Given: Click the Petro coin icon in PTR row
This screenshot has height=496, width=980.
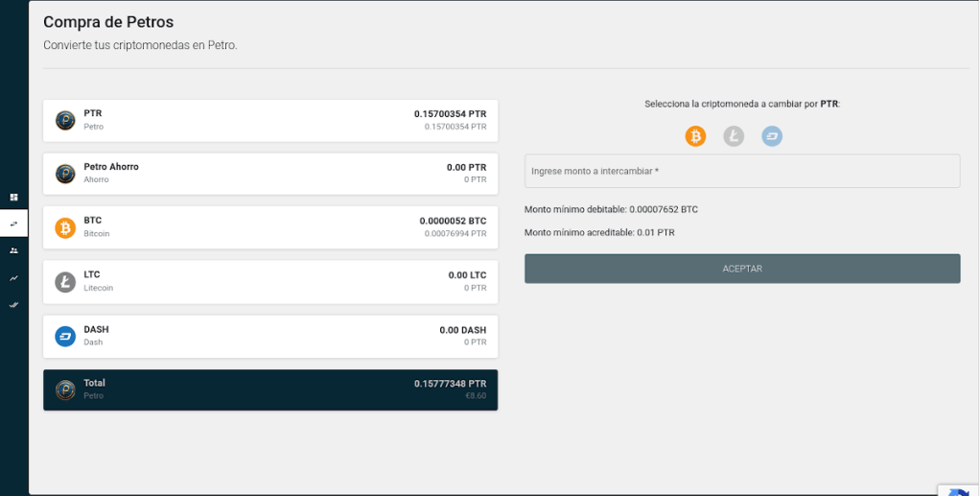Looking at the screenshot, I should (x=65, y=120).
